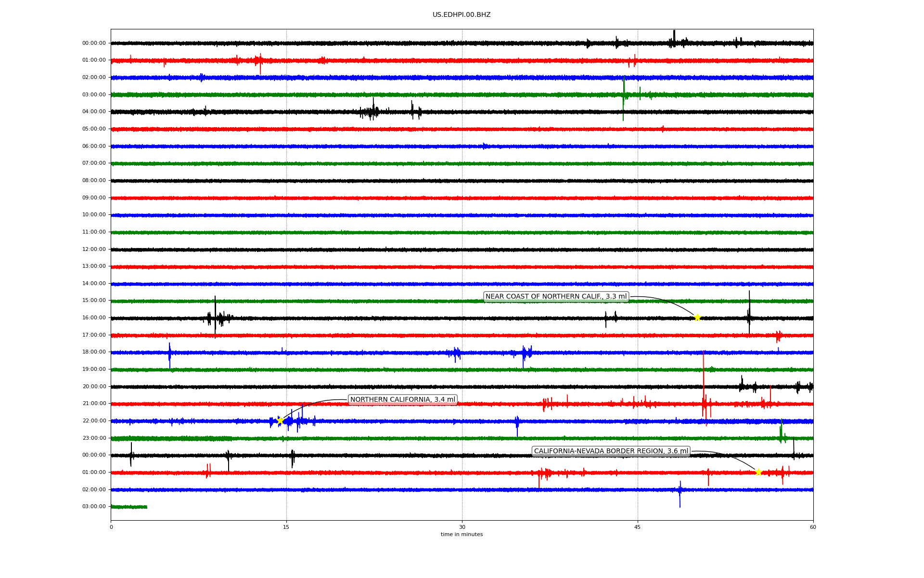This screenshot has width=924, height=578.
Task: Click the 12:00:00 hour label
Action: point(94,250)
